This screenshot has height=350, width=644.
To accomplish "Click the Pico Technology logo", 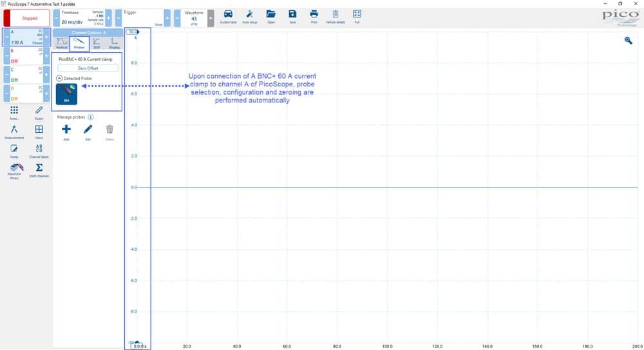I will click(x=621, y=17).
